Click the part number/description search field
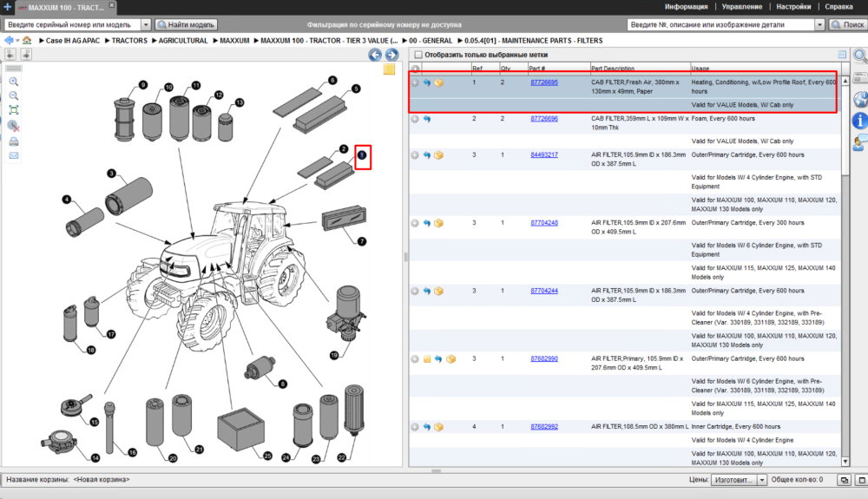This screenshot has height=499, width=868. click(x=720, y=25)
